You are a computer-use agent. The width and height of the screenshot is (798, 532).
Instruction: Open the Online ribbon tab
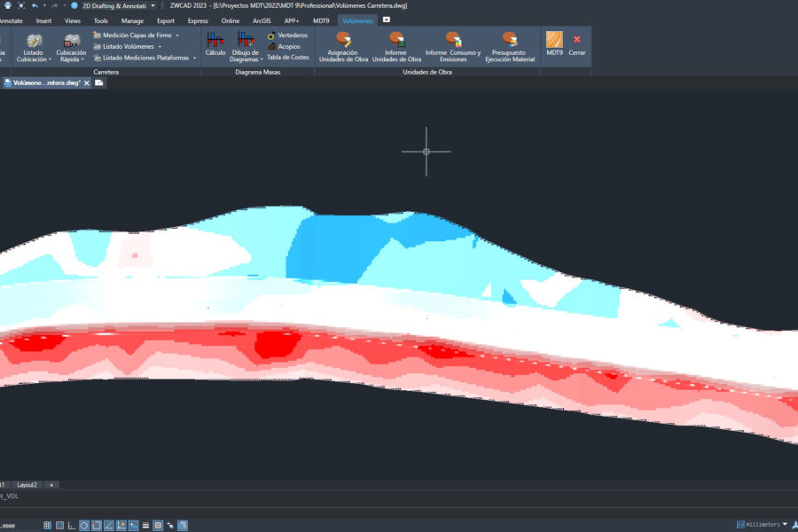230,21
